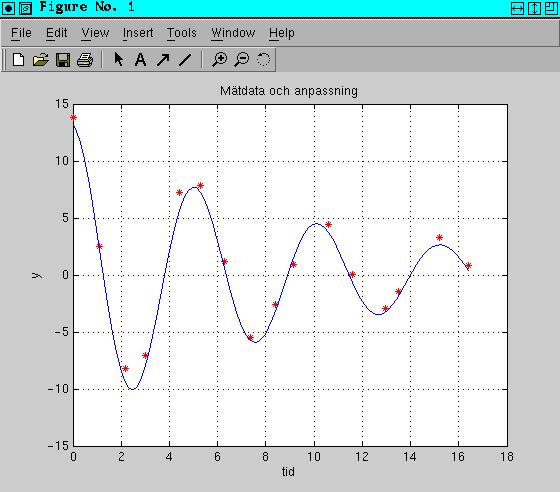Select the arrow pointer edit tool
560x492 pixels.
coord(119,59)
